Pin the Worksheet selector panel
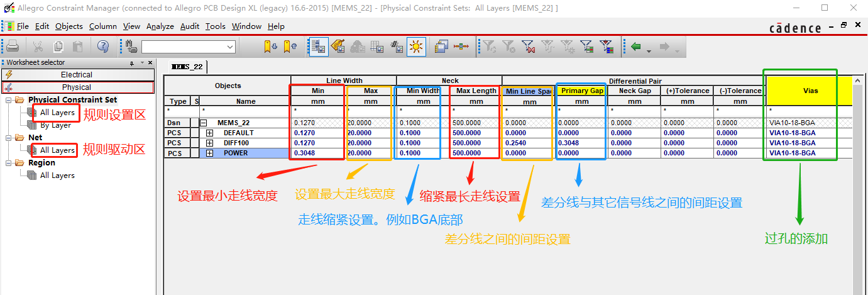The height and width of the screenshot is (295, 868). tap(132, 63)
